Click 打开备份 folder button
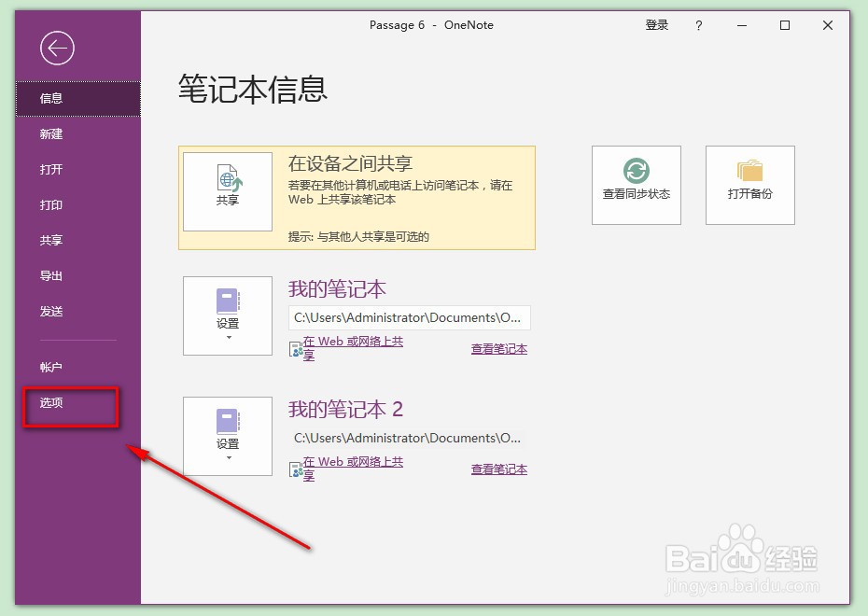The height and width of the screenshot is (616, 868). [x=750, y=185]
